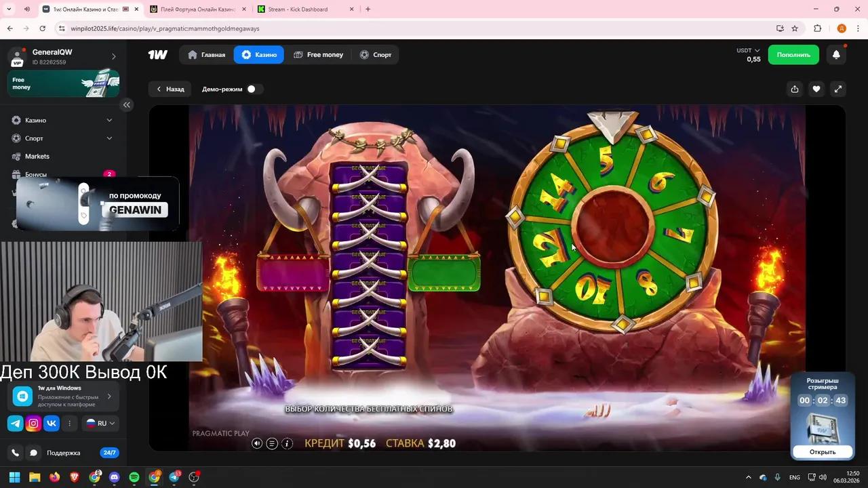This screenshot has width=868, height=488.
Task: Open the notifications bell
Action: [x=836, y=54]
